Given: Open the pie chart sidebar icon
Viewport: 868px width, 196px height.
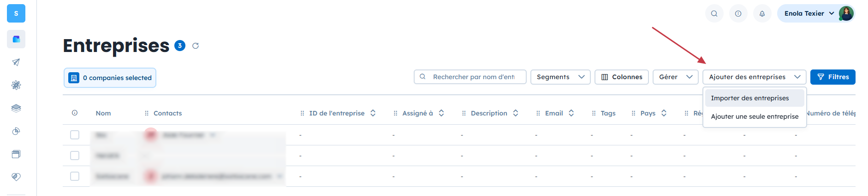Looking at the screenshot, I should (16, 131).
